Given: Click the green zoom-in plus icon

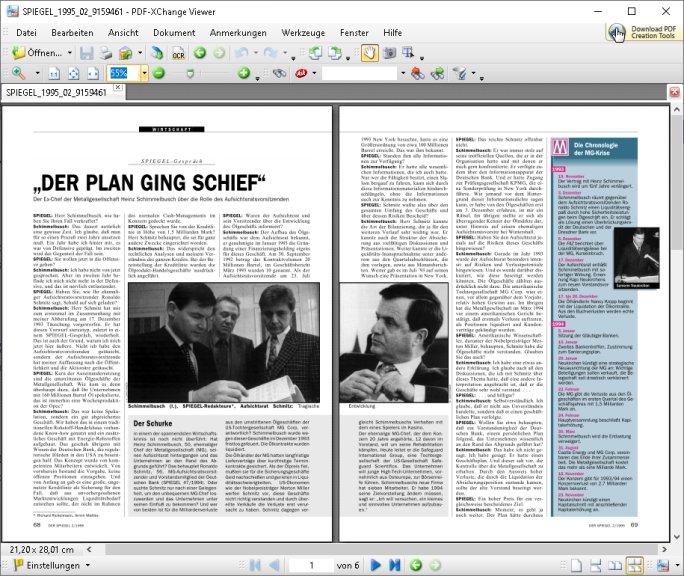Looking at the screenshot, I should [x=241, y=74].
